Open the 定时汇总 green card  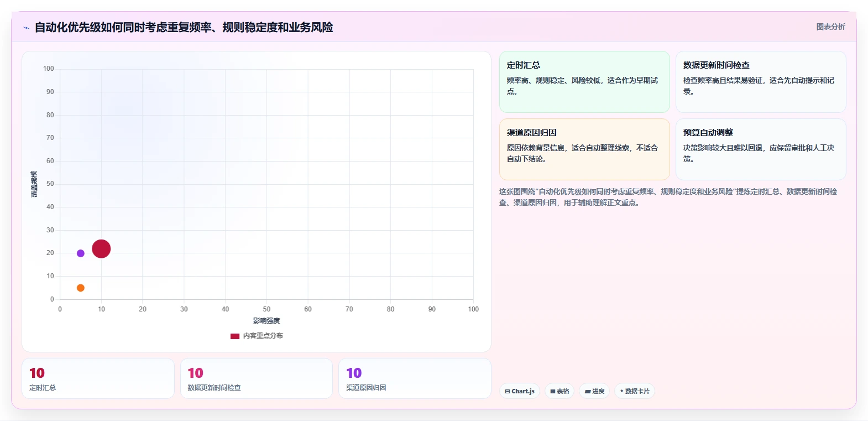(584, 82)
